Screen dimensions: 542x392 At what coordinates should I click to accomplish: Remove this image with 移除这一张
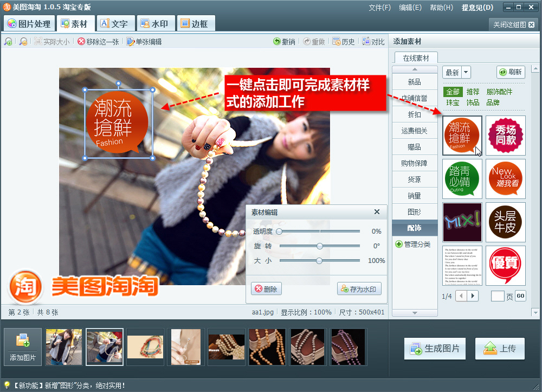[98, 42]
